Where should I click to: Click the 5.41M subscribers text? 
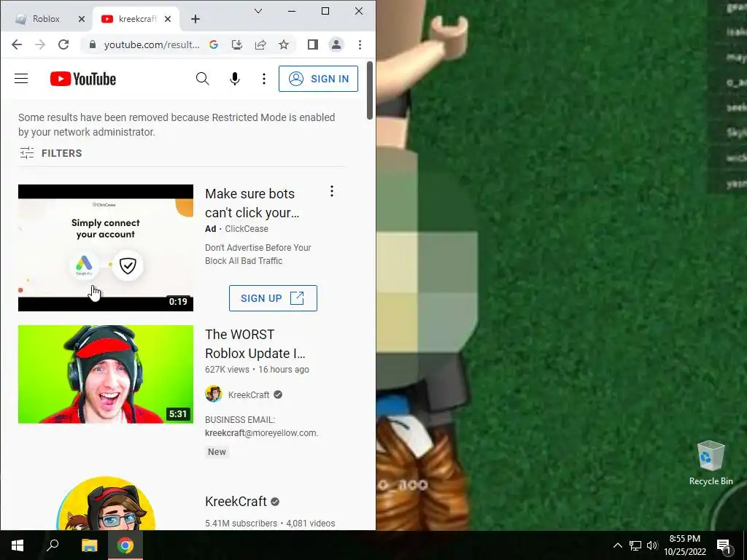click(241, 524)
